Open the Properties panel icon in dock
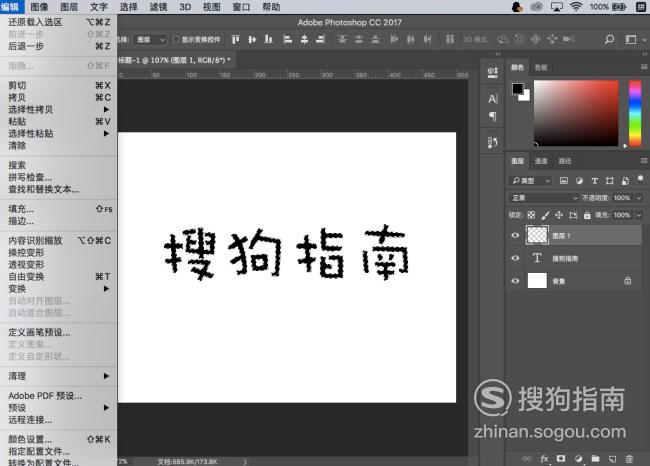Screen dimensions: 650x466 (492, 73)
